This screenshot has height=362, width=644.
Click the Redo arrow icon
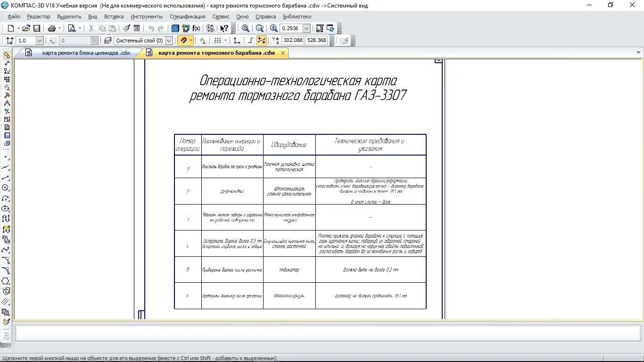pos(161,28)
